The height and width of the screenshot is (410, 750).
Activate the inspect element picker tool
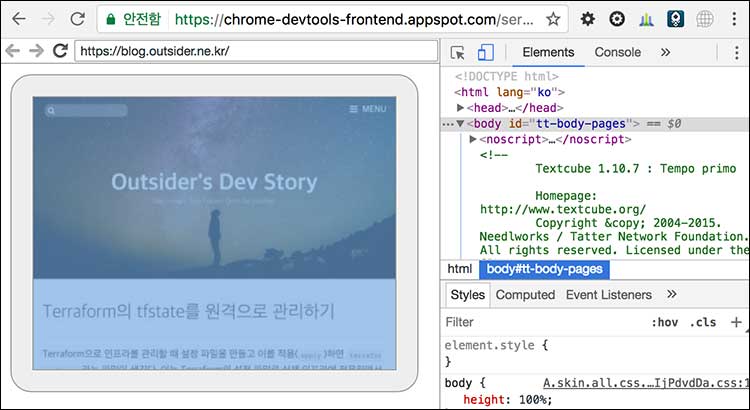pos(457,52)
